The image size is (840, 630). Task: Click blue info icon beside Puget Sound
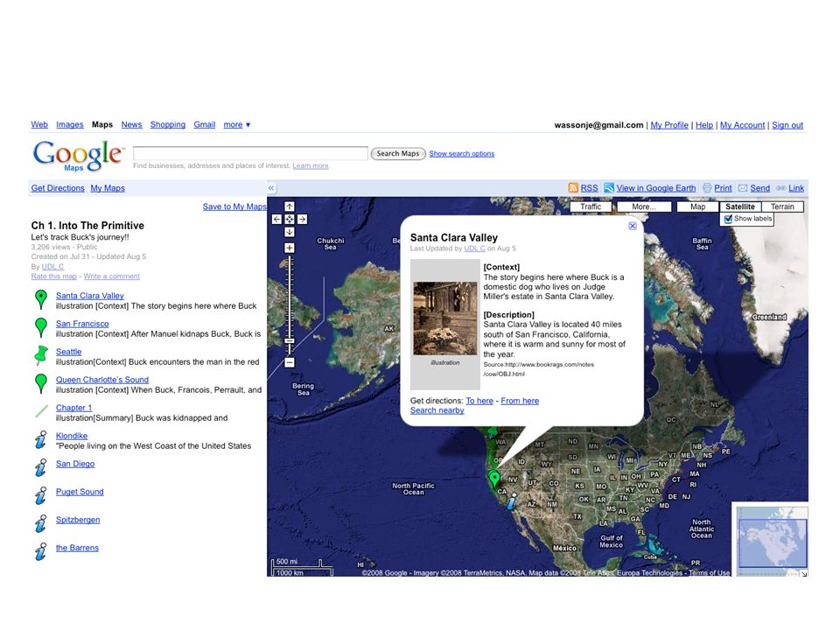pos(41,495)
